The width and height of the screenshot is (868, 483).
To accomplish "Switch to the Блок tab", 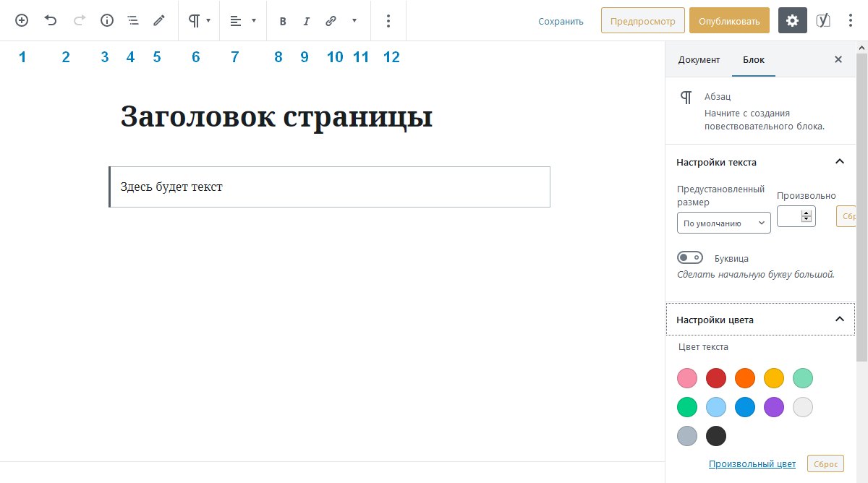I will click(x=754, y=60).
